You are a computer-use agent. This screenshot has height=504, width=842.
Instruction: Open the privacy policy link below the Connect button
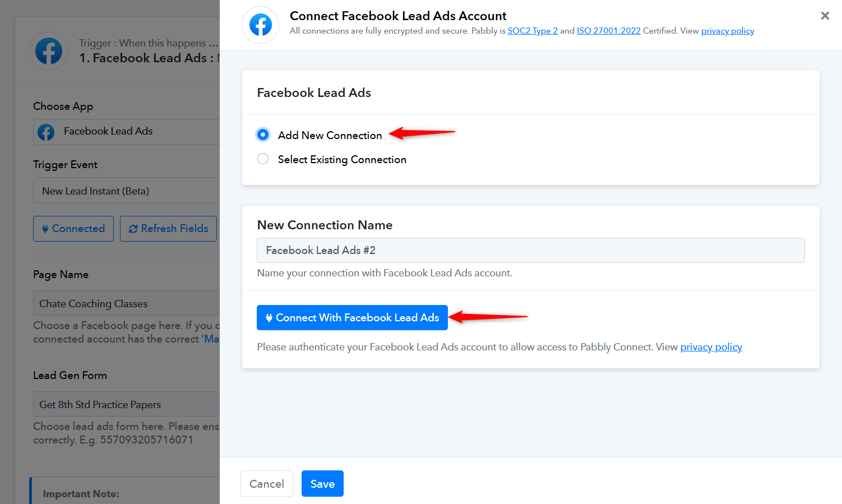(711, 347)
